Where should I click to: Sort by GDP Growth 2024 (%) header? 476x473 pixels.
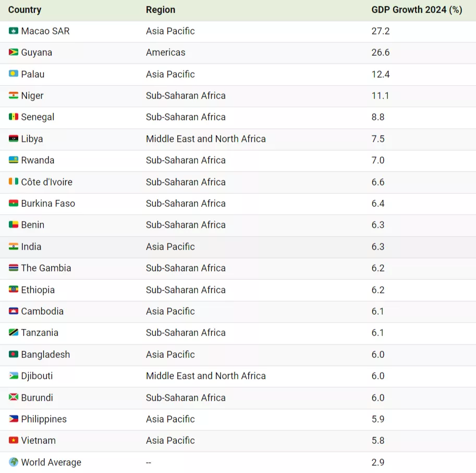[417, 10]
